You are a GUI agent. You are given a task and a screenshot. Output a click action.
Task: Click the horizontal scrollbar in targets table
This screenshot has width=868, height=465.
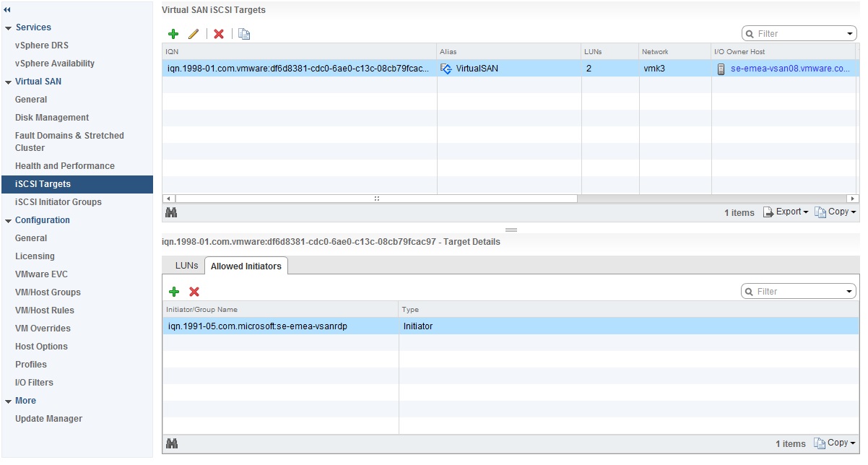(x=376, y=199)
